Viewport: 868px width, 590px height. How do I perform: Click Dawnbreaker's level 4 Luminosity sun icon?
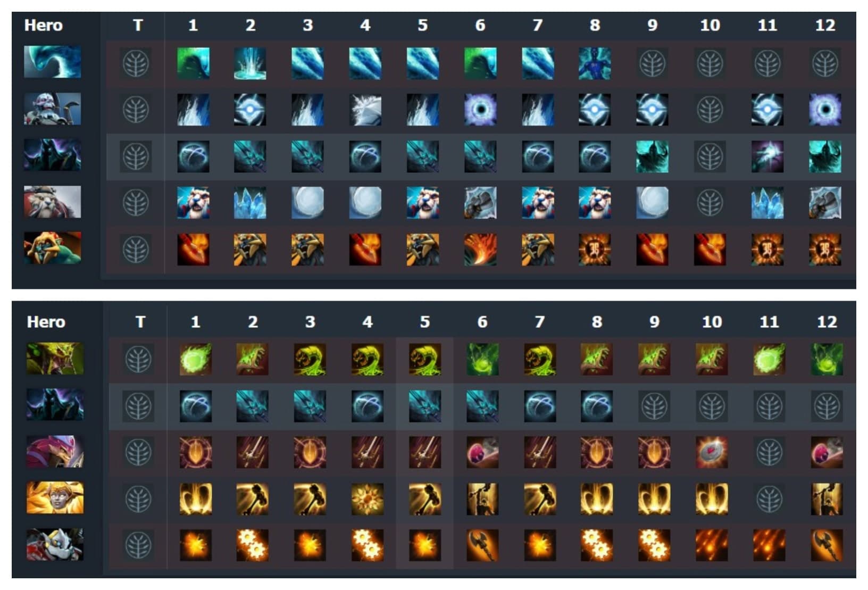click(368, 498)
